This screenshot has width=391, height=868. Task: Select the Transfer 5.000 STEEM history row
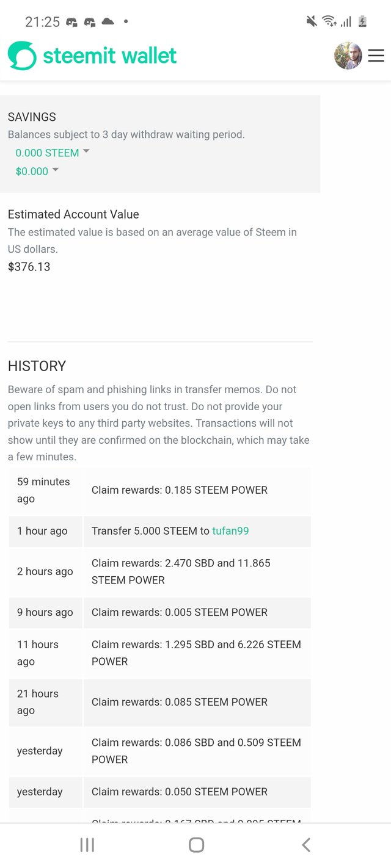(x=160, y=531)
